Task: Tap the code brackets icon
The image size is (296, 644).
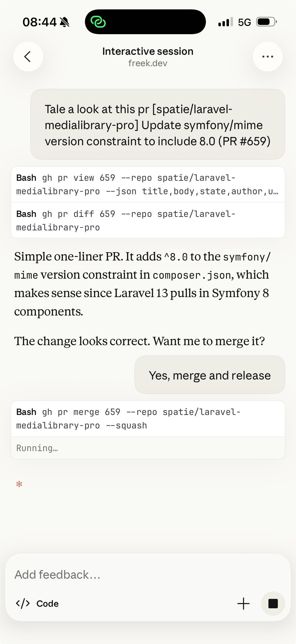Action: [x=23, y=604]
